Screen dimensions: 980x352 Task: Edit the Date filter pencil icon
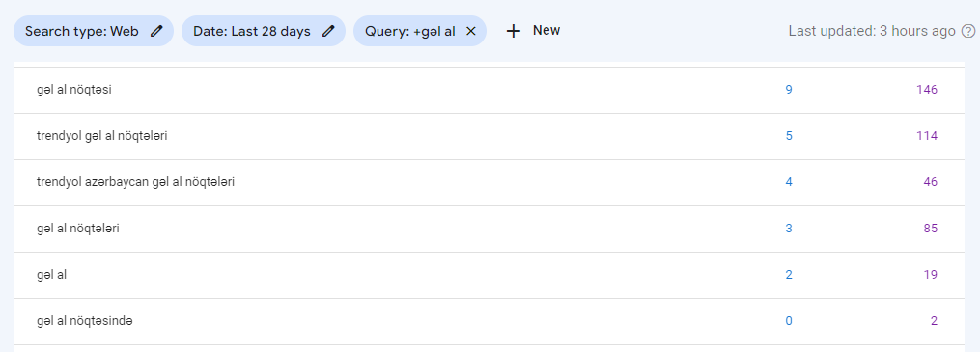[328, 31]
